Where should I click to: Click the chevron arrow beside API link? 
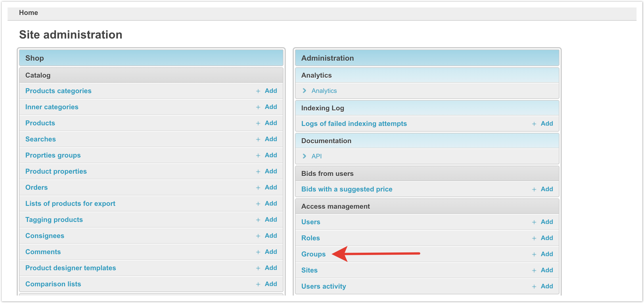pos(304,156)
